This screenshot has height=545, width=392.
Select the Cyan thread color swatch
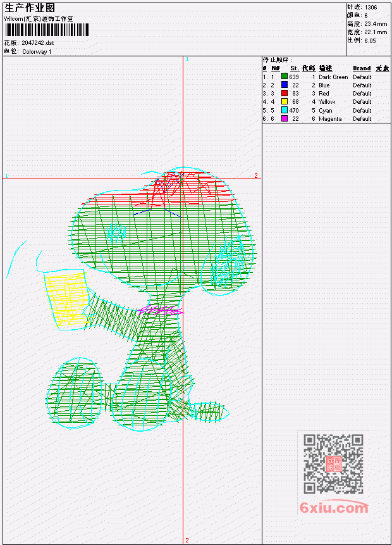pyautogui.click(x=285, y=110)
